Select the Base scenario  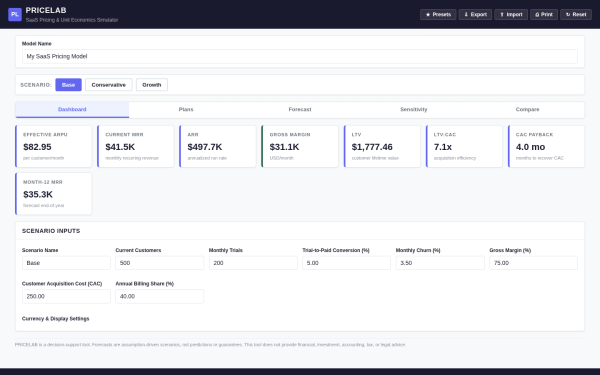[68, 85]
